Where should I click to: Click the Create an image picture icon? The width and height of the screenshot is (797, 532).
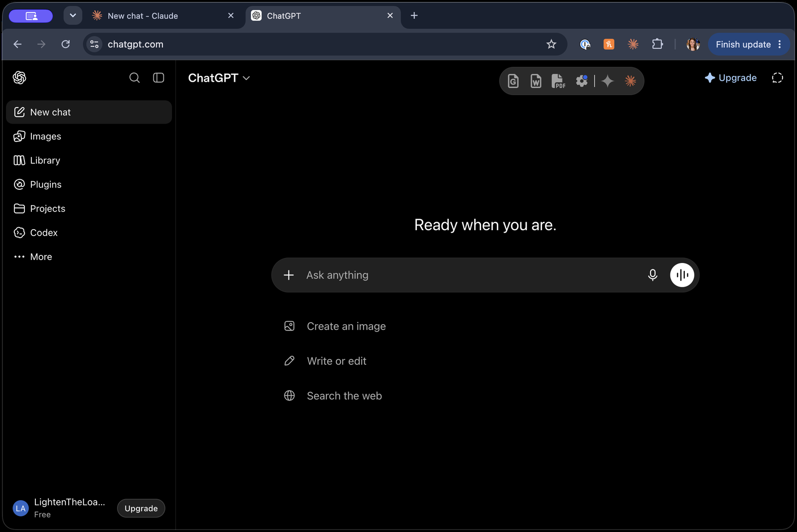[289, 326]
